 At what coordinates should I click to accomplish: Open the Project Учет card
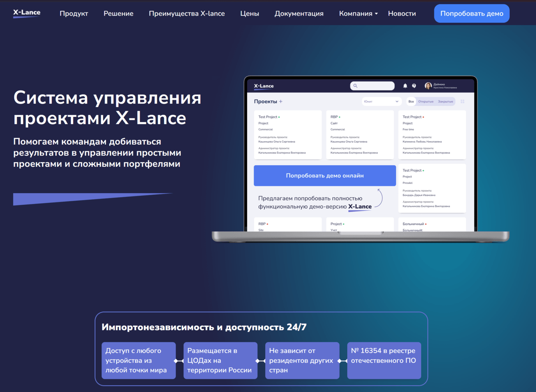coord(360,224)
